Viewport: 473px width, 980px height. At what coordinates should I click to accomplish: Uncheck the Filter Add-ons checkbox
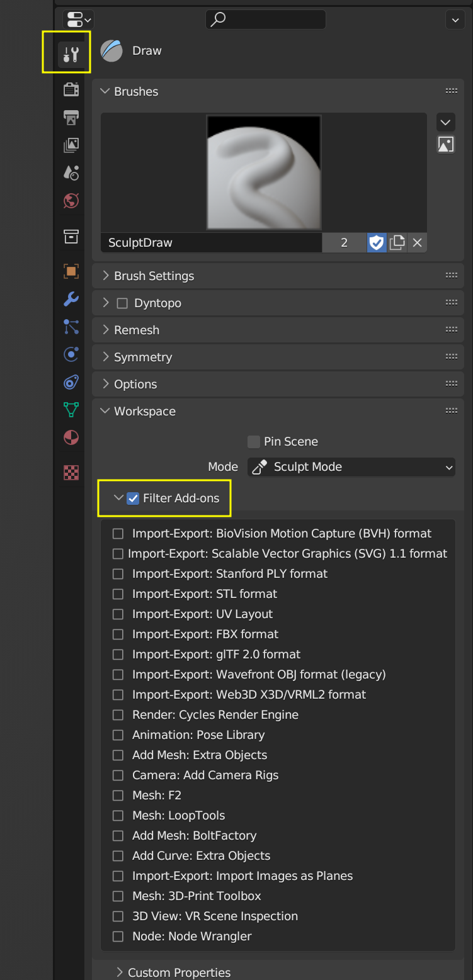point(133,498)
